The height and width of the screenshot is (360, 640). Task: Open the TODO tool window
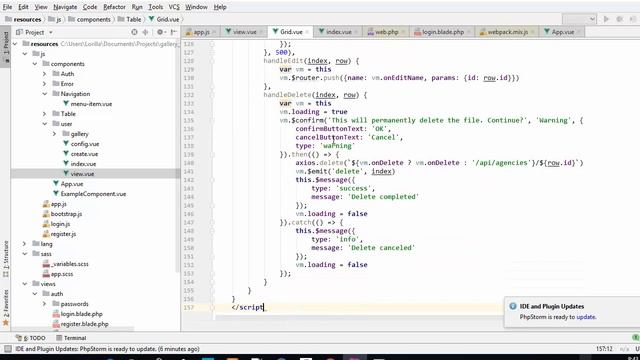tap(31, 338)
